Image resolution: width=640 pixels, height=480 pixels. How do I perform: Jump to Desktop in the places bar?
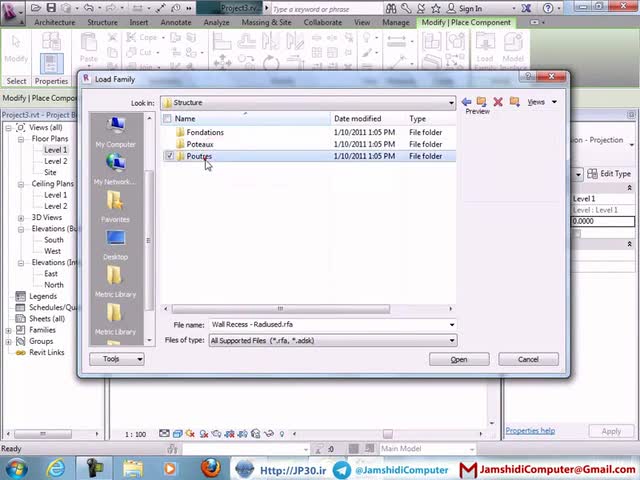(116, 244)
